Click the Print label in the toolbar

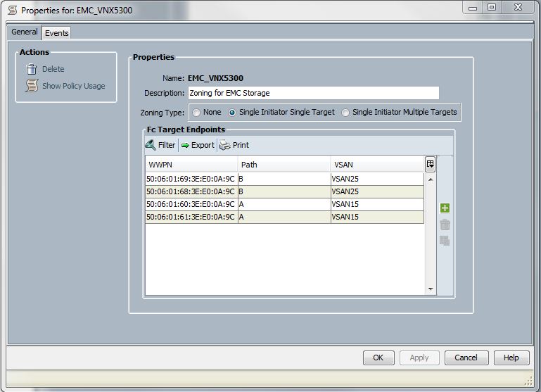point(241,145)
